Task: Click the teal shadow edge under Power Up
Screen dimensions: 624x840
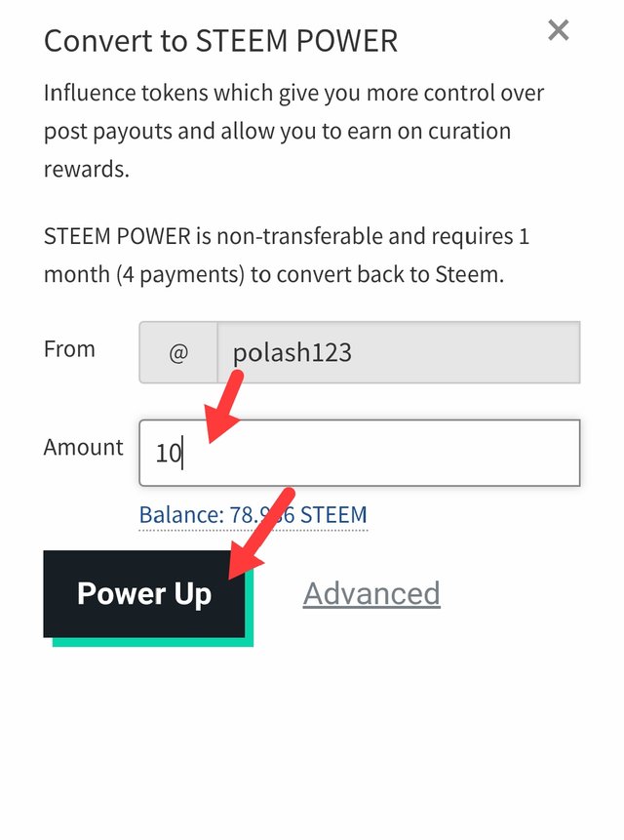Action: pyautogui.click(x=153, y=642)
